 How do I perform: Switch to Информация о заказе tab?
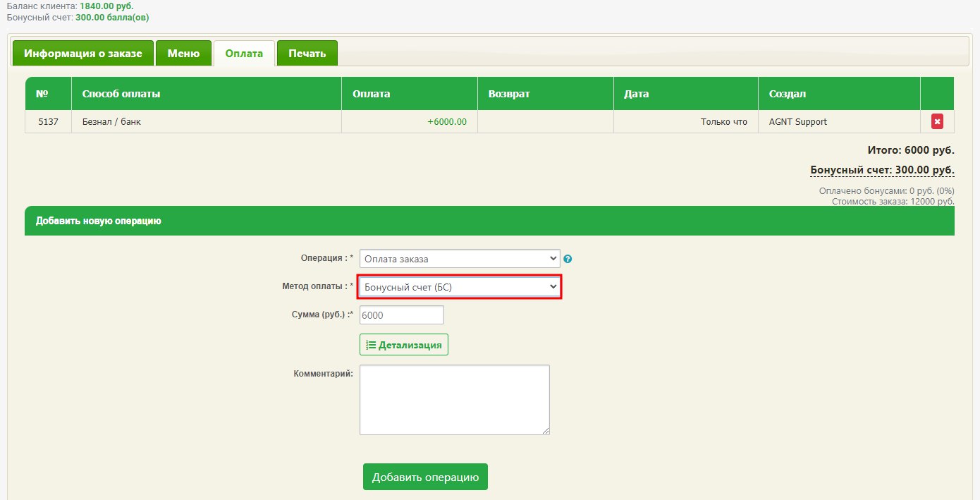[x=82, y=54]
